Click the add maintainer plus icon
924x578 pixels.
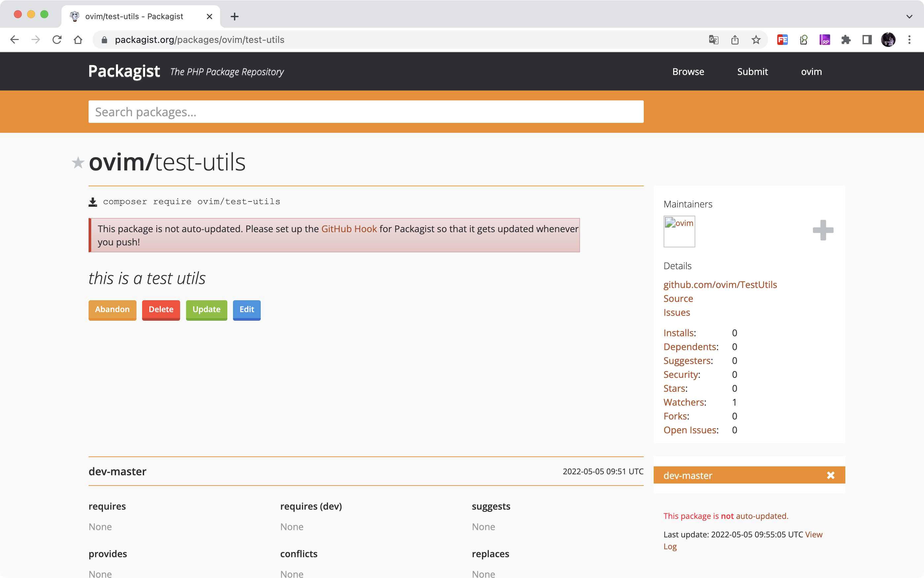[x=823, y=230]
